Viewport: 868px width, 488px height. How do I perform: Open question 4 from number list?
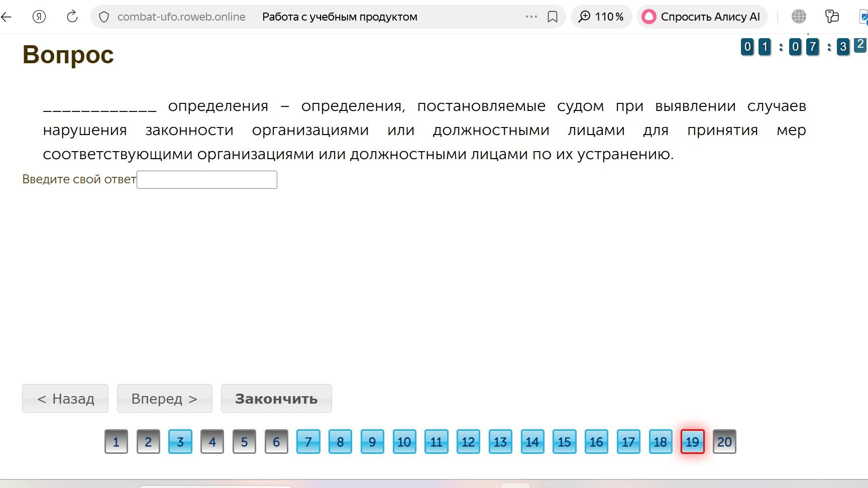coord(212,442)
